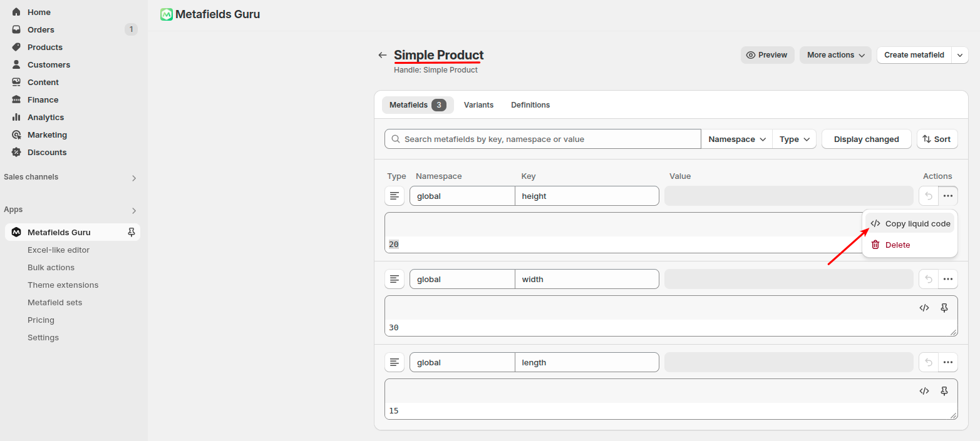This screenshot has width=980, height=441.
Task: Click the namespace field of height row
Action: click(462, 196)
